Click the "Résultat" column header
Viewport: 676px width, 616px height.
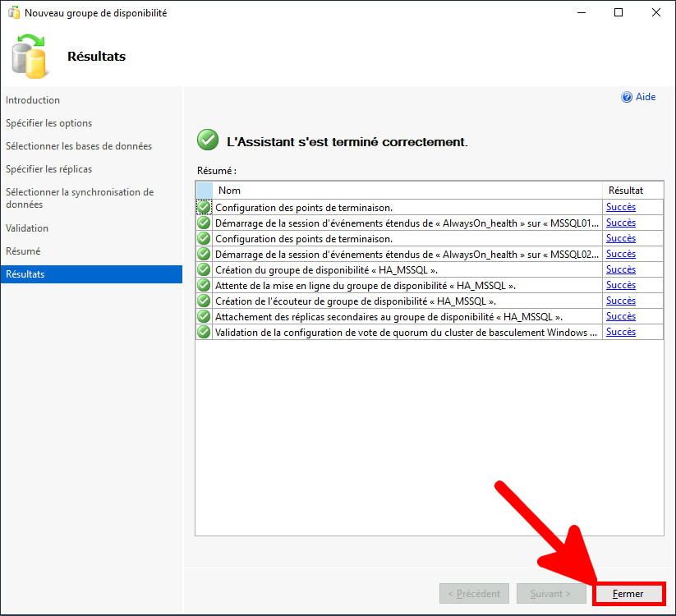click(x=625, y=190)
